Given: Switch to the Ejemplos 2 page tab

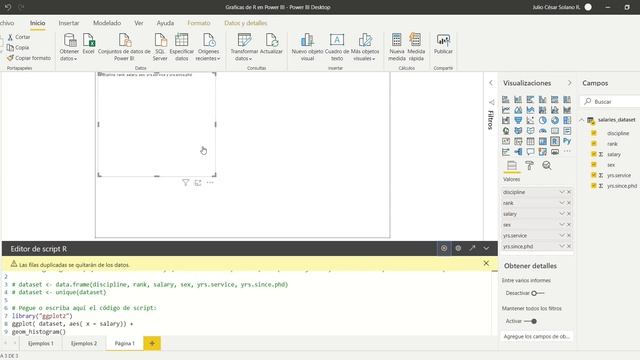Looking at the screenshot, I should (x=84, y=343).
